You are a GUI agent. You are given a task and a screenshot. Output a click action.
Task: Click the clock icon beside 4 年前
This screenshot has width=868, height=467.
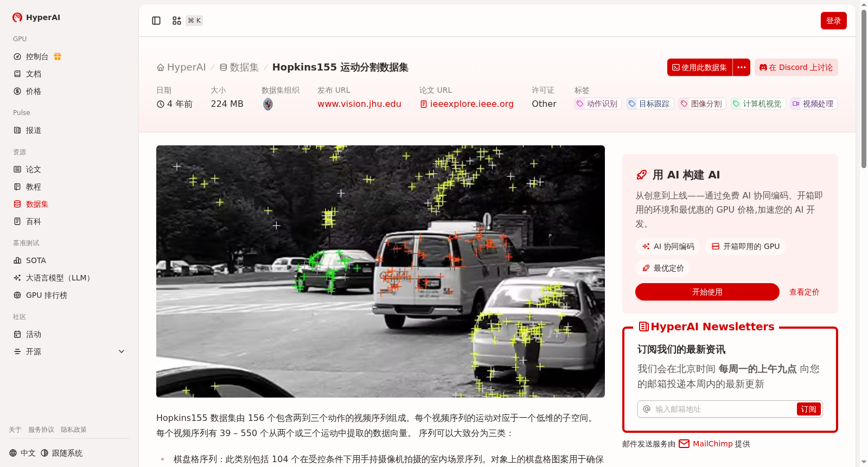point(161,104)
